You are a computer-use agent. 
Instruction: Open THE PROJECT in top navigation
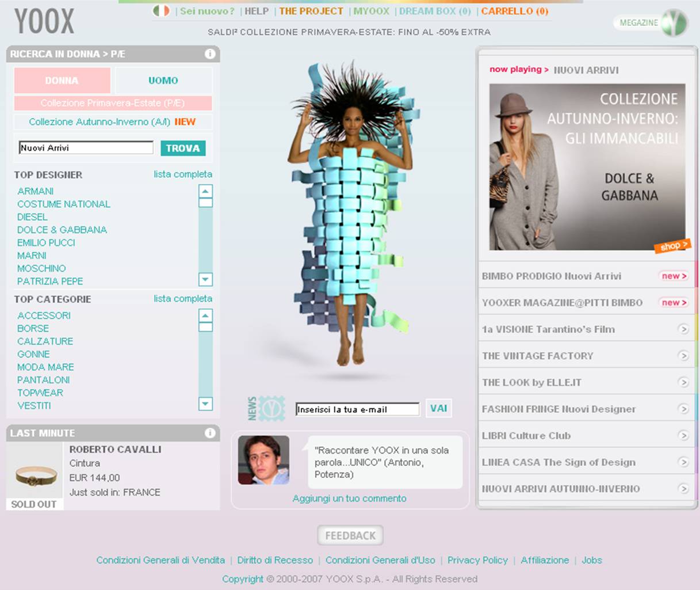311,11
